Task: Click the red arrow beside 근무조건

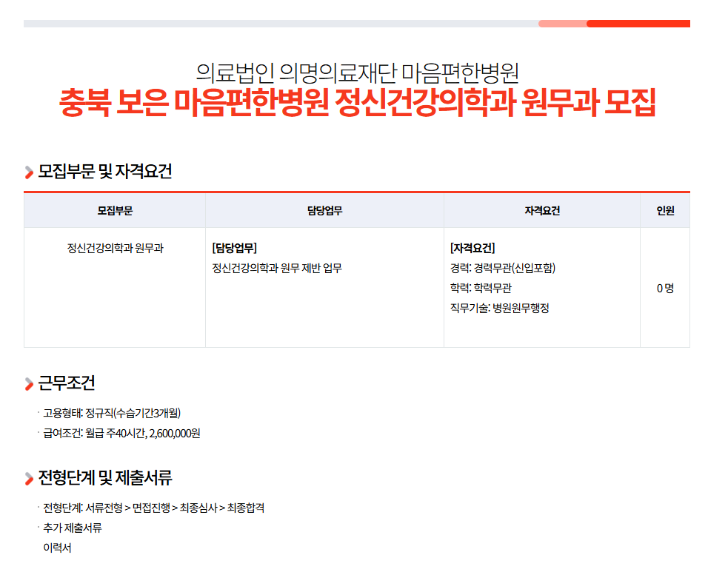Action: [29, 383]
